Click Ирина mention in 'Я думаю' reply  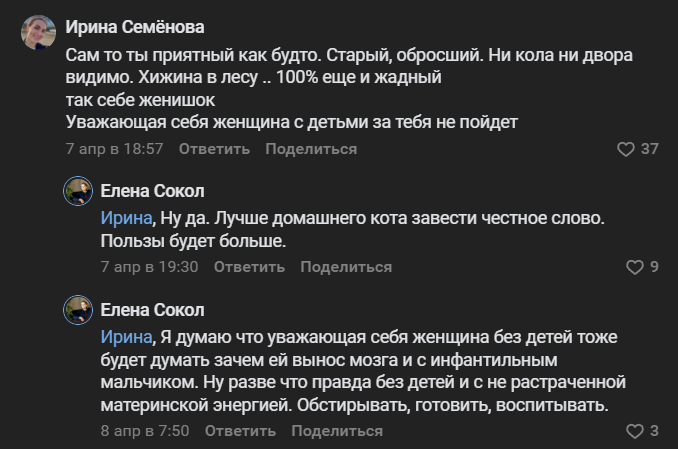click(126, 334)
